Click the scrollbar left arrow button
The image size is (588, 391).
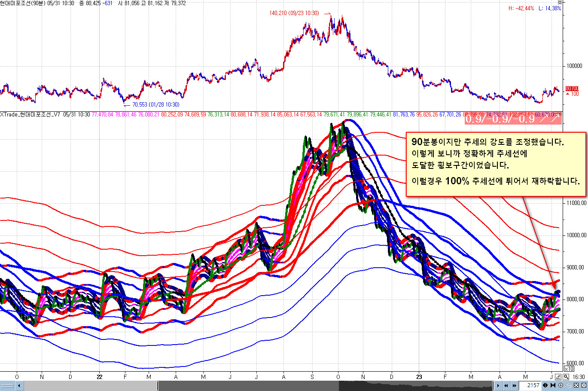coord(19,385)
